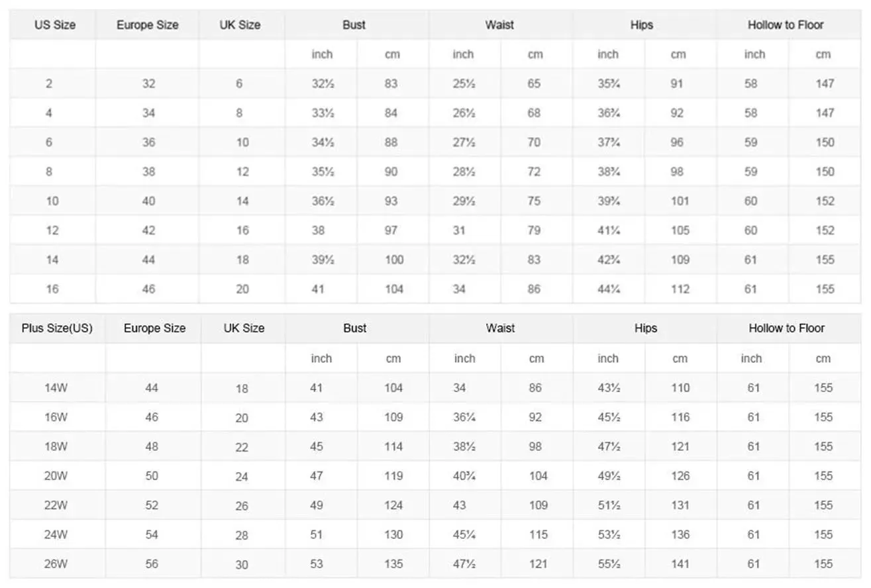
Task: Click the US Size column header
Action: tap(55, 25)
